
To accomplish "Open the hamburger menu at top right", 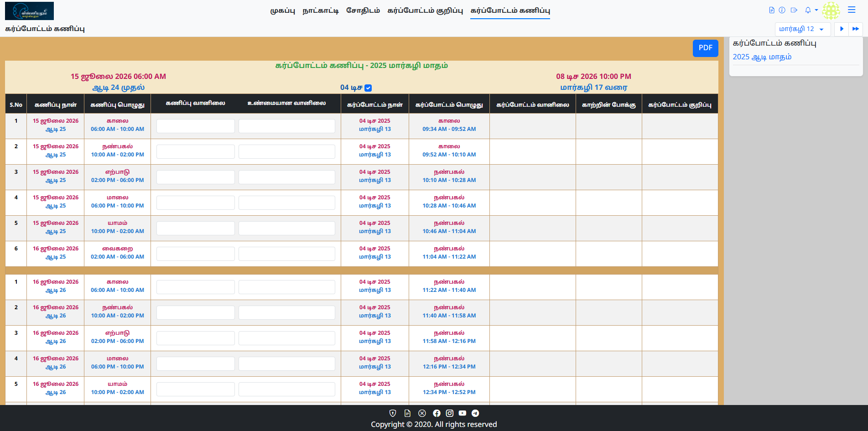I will [x=851, y=10].
